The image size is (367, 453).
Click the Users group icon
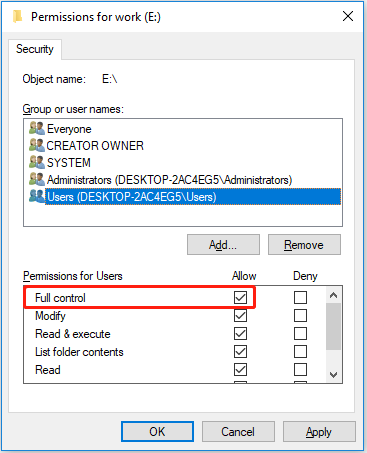(x=37, y=196)
